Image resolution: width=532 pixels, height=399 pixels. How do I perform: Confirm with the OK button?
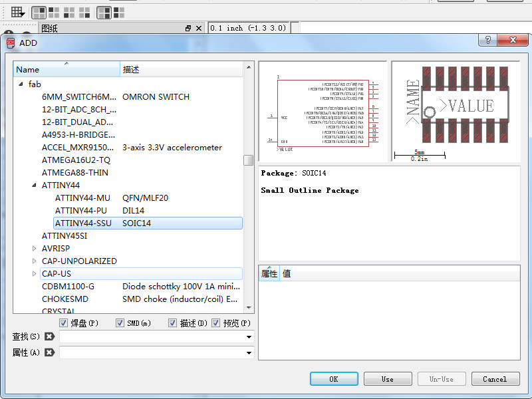coord(334,379)
